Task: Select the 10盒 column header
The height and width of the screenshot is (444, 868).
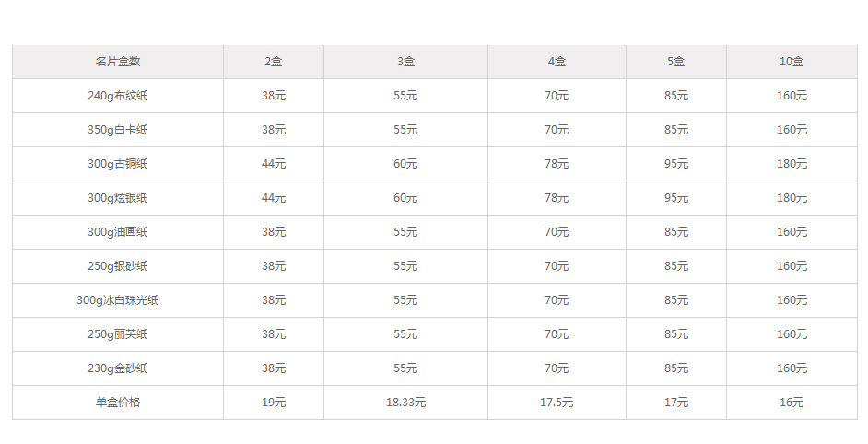Action: coord(792,62)
